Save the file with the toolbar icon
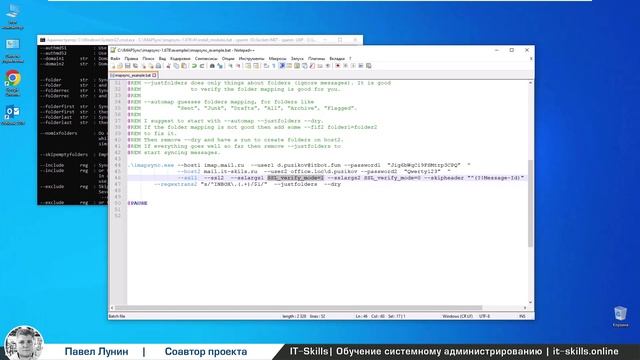 point(127,66)
